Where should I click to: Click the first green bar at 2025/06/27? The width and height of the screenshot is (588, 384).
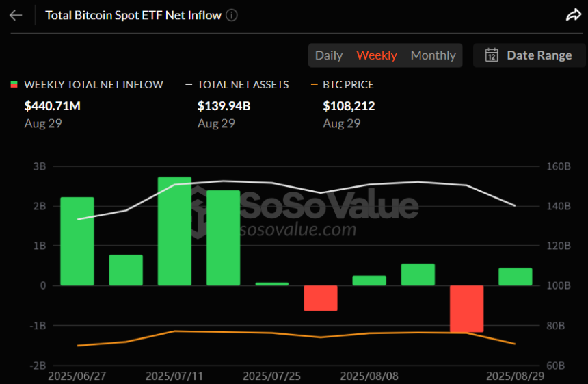(77, 241)
